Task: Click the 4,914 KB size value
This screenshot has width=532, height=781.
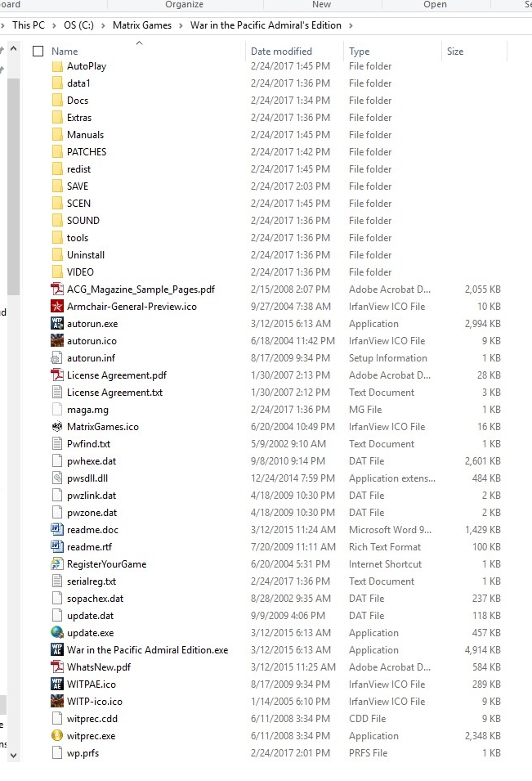Action: pos(483,650)
